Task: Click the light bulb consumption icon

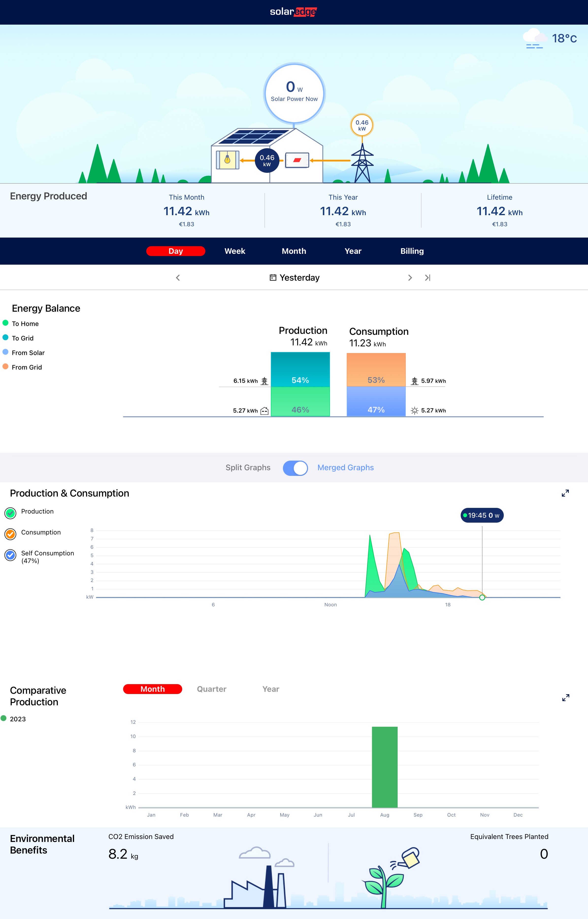Action: tap(228, 160)
